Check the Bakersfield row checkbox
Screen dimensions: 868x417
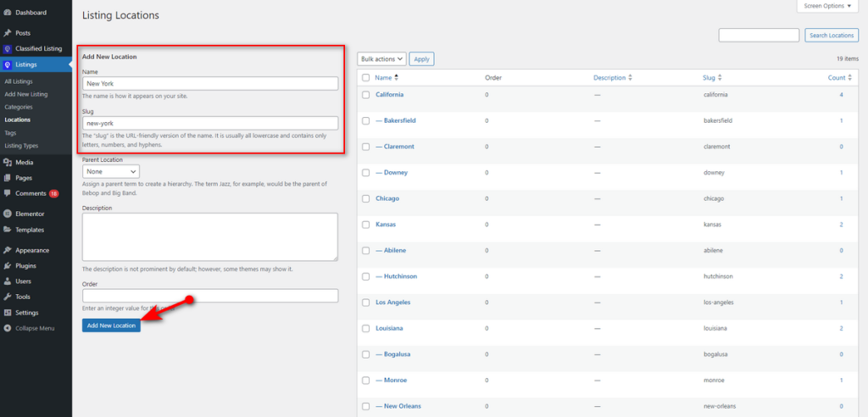click(x=366, y=120)
